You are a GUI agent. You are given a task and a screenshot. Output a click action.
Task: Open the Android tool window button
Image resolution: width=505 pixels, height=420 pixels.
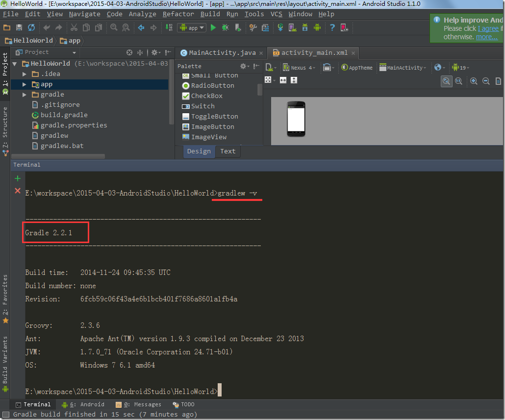(x=83, y=404)
